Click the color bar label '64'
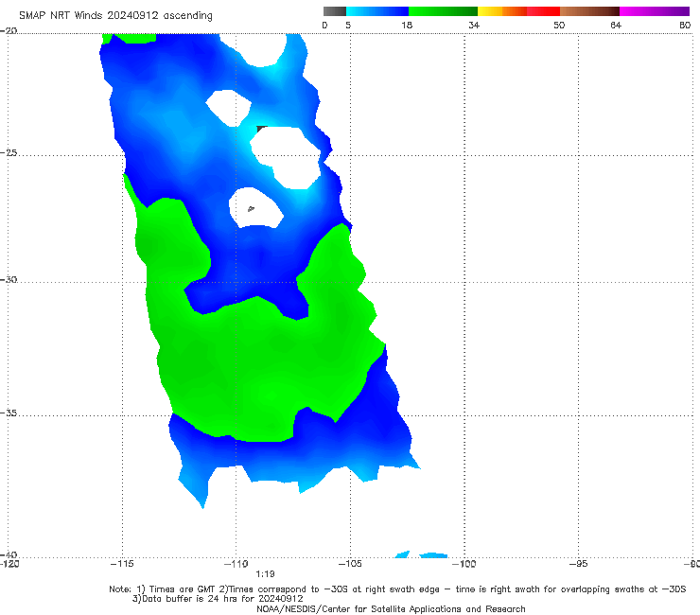 coord(616,25)
